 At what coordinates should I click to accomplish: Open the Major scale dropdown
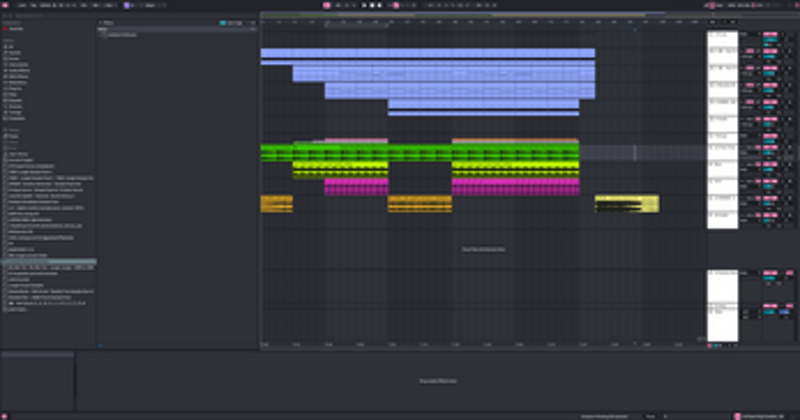150,5
